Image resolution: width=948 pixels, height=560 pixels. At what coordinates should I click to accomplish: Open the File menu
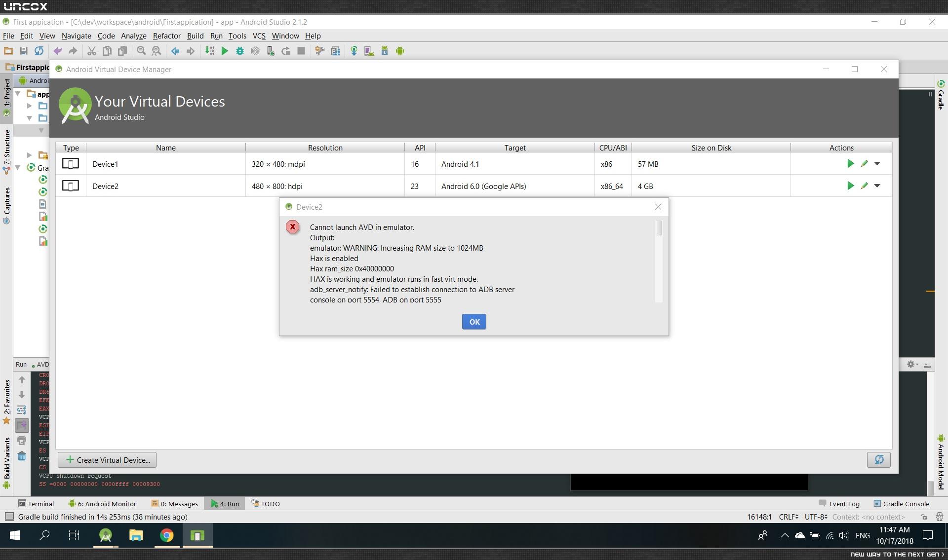tap(8, 36)
